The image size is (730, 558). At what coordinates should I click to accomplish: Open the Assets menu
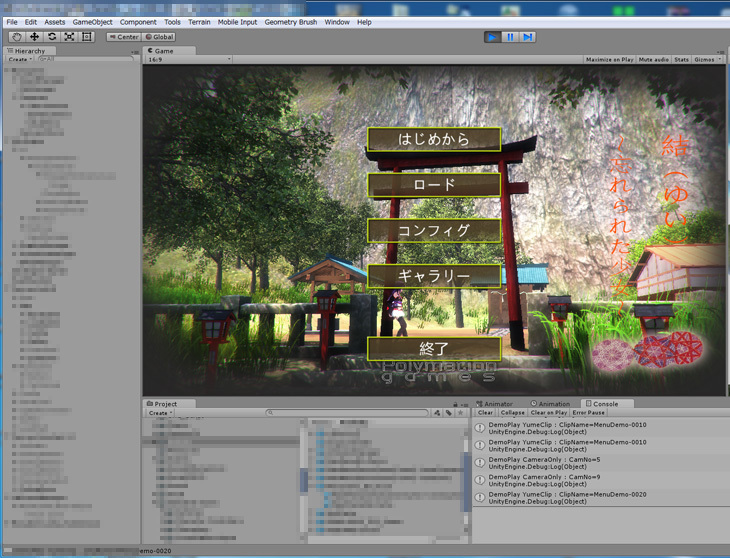[x=55, y=22]
